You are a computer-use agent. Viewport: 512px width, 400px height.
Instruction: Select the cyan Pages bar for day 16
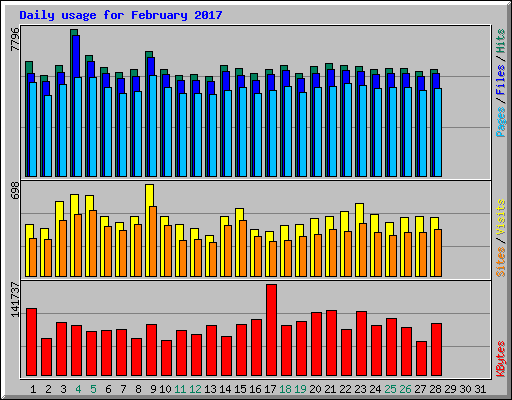click(x=258, y=135)
